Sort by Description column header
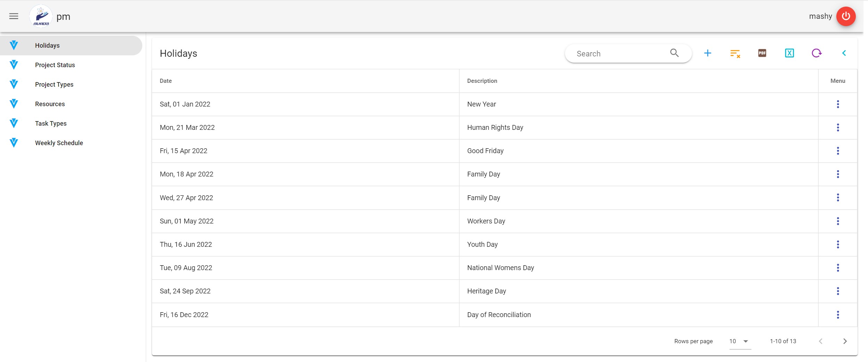 [482, 81]
